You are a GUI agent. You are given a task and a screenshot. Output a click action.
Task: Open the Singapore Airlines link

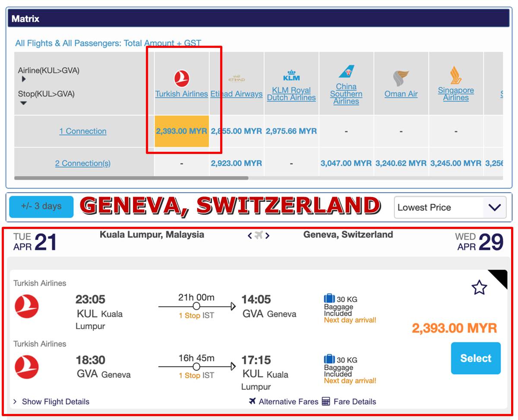click(x=456, y=94)
